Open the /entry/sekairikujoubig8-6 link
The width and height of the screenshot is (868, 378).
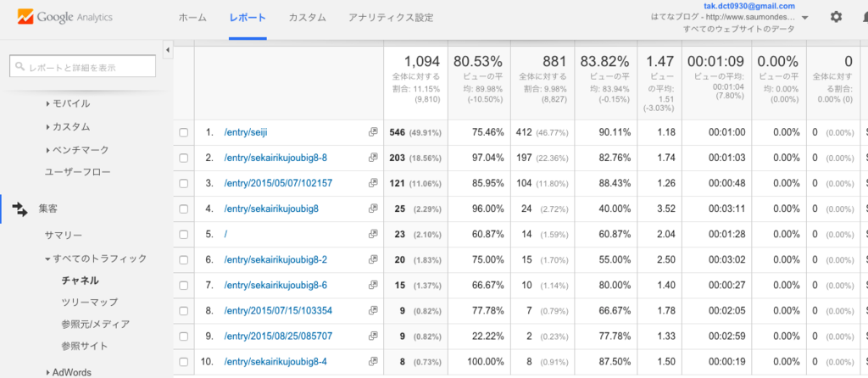pyautogui.click(x=275, y=285)
